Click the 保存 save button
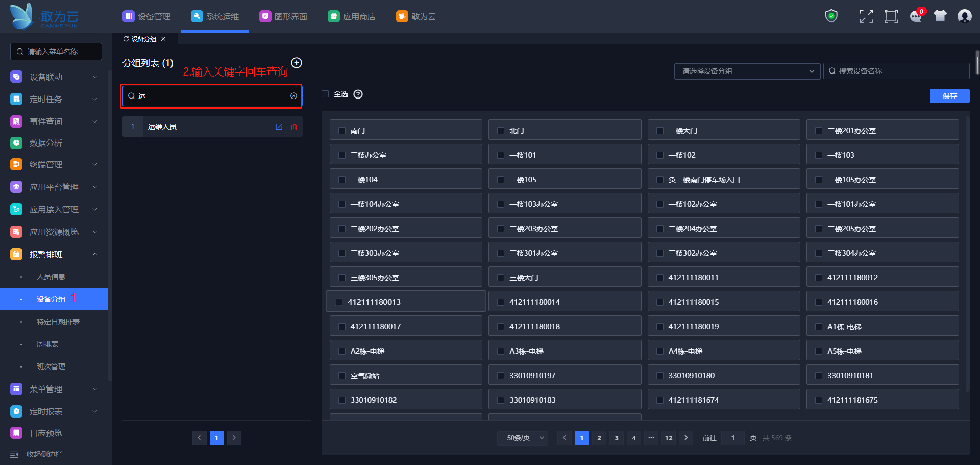 click(x=949, y=96)
